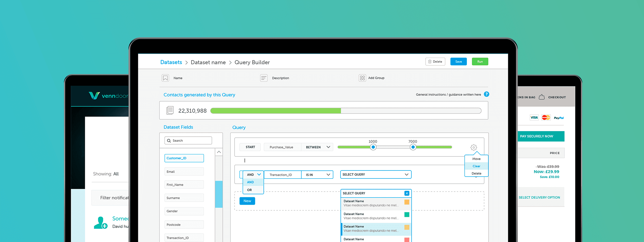Click the dataset fields Search box
Image resolution: width=644 pixels, height=242 pixels.
(188, 141)
